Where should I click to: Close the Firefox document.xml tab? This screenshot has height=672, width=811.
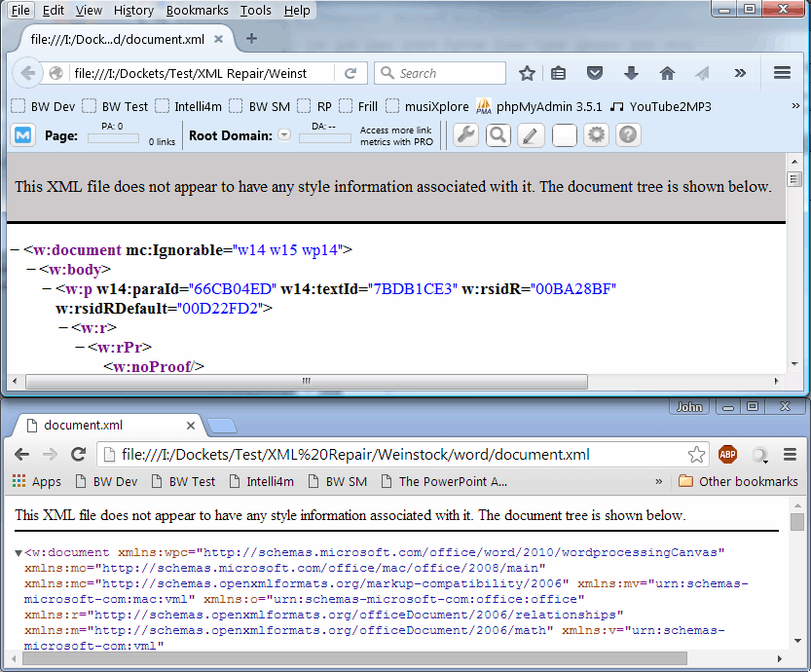pos(219,39)
